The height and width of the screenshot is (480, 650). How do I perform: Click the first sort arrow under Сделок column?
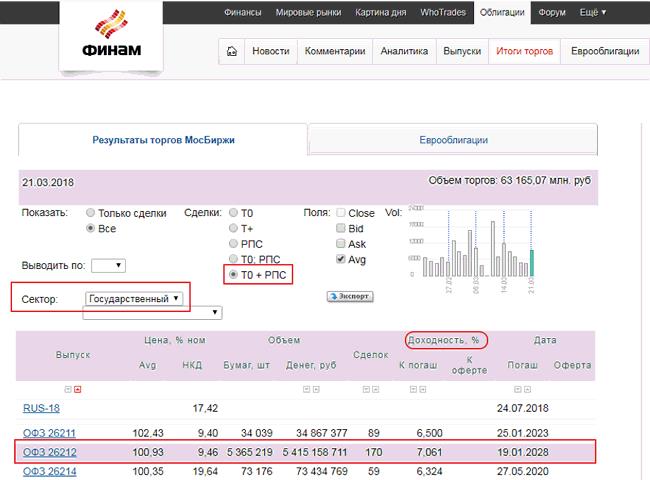pyautogui.click(x=366, y=389)
